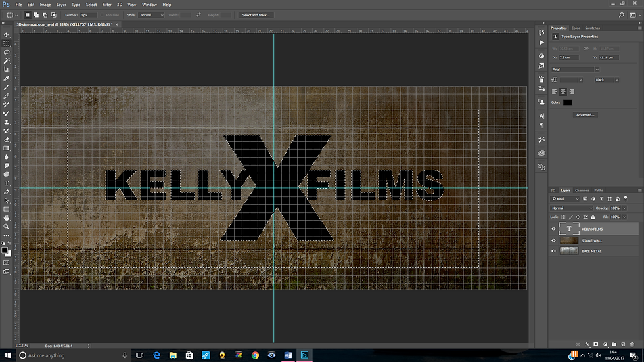Open the Adjustments panel icon
This screenshot has width=644, height=362.
541,56
